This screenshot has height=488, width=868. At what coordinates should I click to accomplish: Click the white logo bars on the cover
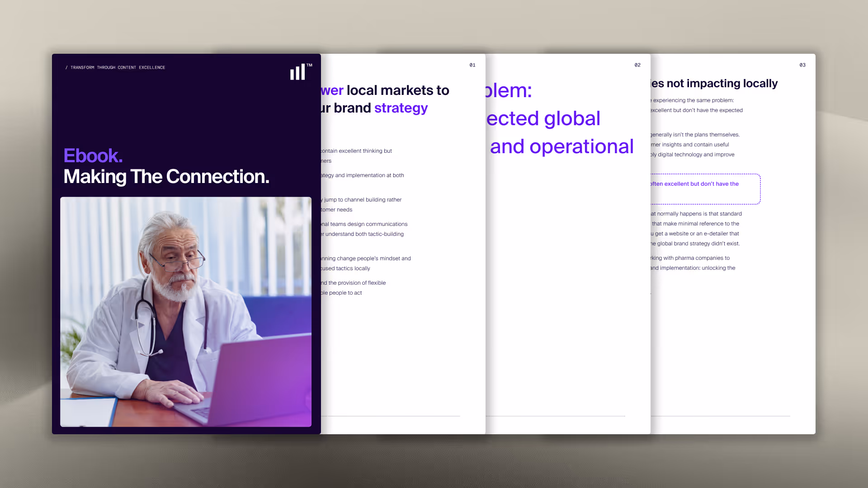297,72
